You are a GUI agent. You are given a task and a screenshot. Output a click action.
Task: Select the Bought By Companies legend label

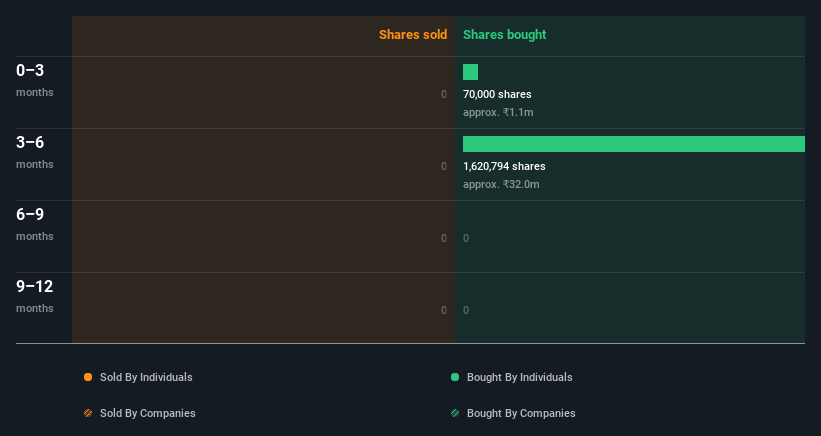521,413
